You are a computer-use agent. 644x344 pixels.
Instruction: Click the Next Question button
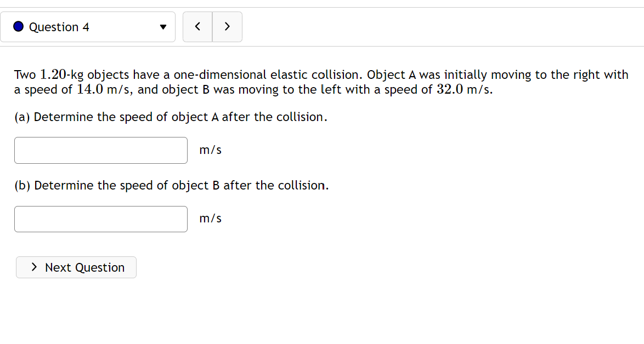click(76, 267)
